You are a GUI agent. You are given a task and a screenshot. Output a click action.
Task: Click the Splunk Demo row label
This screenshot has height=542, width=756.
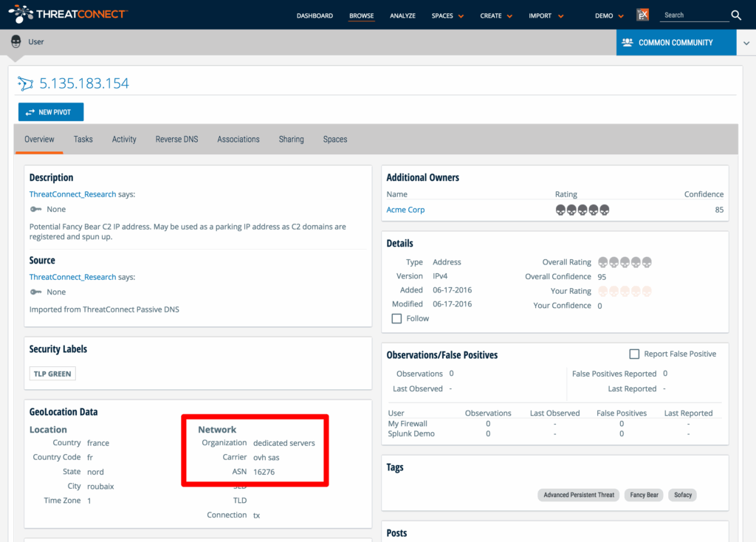(411, 433)
